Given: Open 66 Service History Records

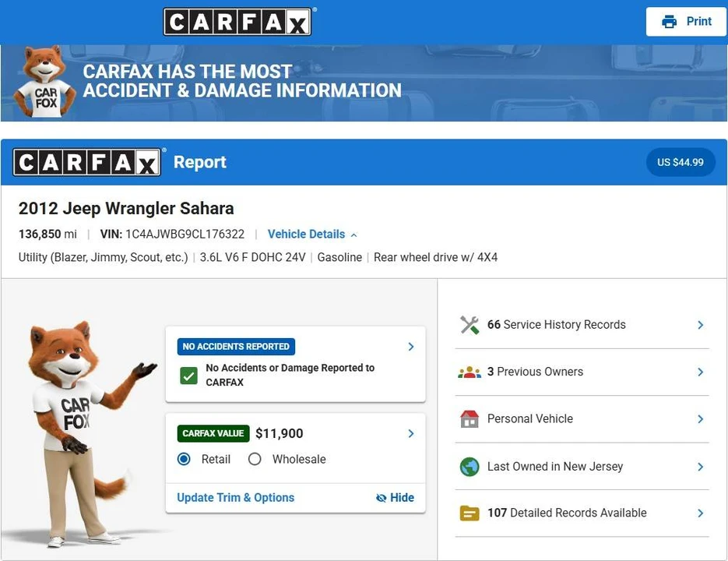Looking at the screenshot, I should (x=582, y=325).
